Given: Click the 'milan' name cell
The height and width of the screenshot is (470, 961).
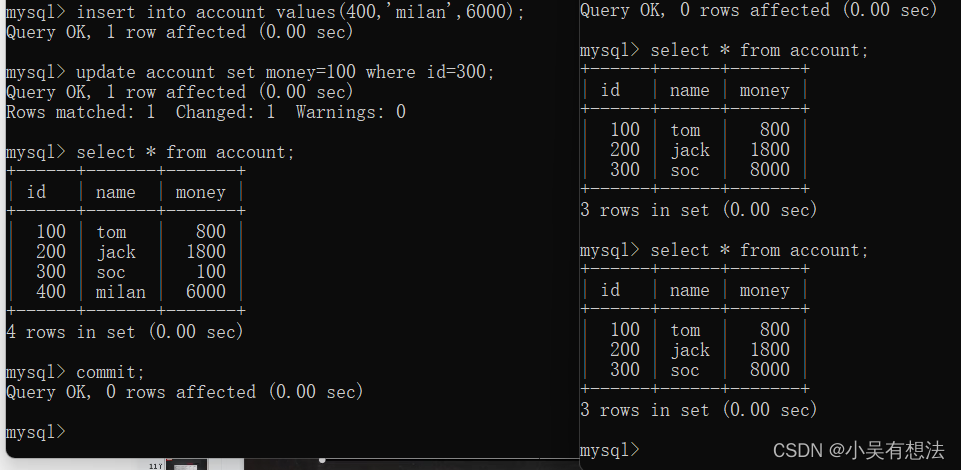Looking at the screenshot, I should [121, 292].
